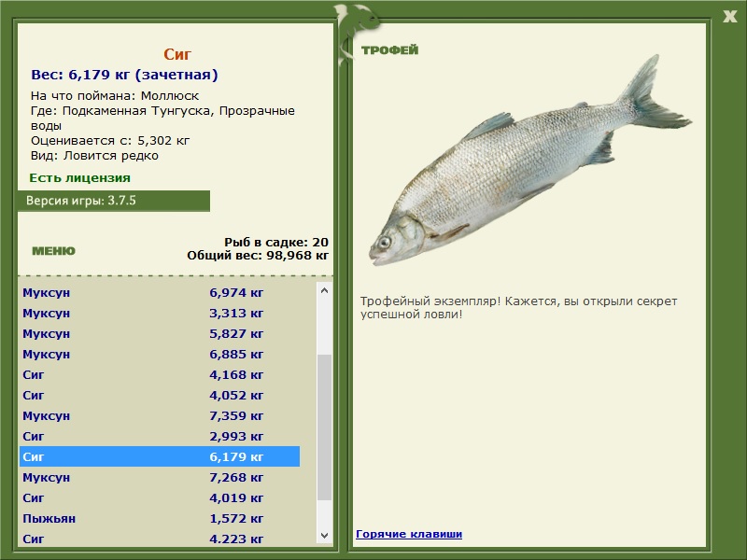The width and height of the screenshot is (747, 560).
Task: Select the Муксун 7,268 кг row
Action: [x=160, y=477]
